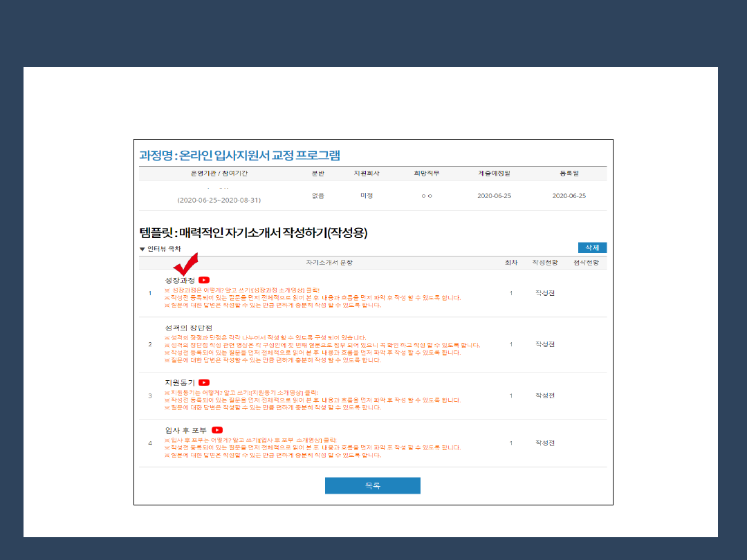Click the 제출예정일 header in the course table

click(494, 174)
